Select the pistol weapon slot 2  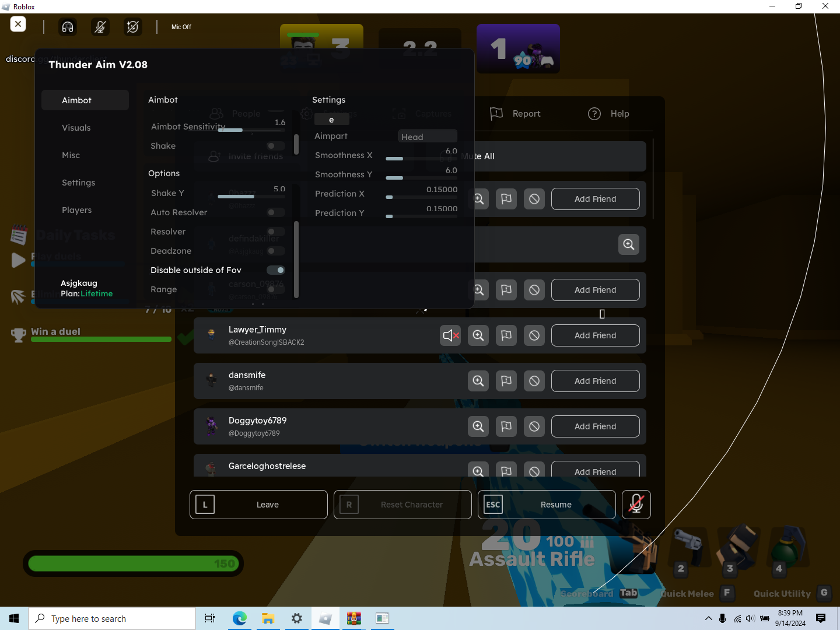click(x=689, y=550)
